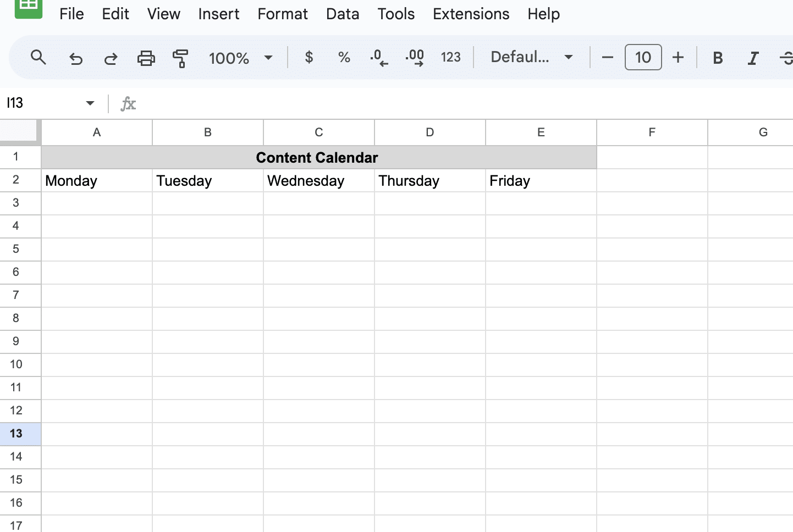
Task: Click the search menus magnifier icon
Action: [x=38, y=57]
